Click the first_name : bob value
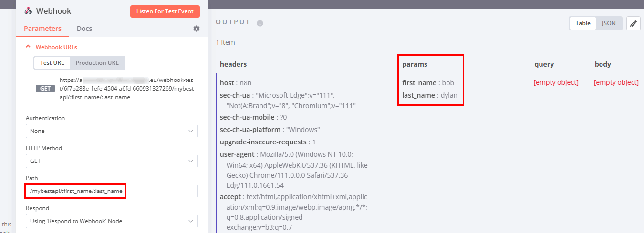 (428, 83)
